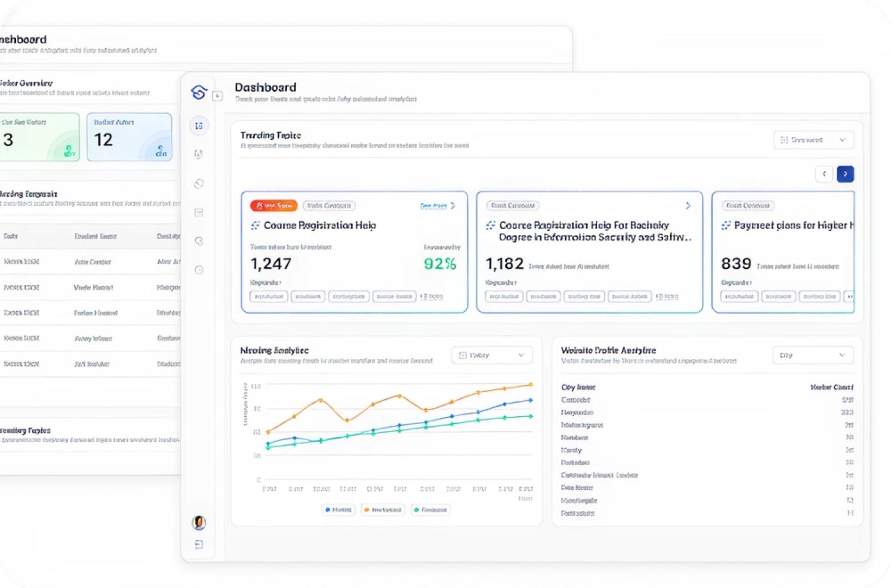Screen dimensions: 891x588
Task: Toggle the orange legend item under the chart
Action: click(x=383, y=510)
